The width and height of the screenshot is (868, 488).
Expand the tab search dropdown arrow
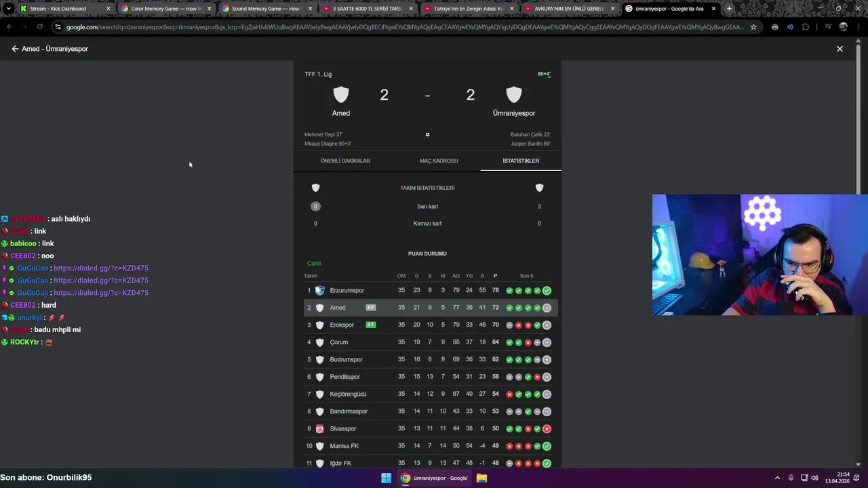click(8, 9)
